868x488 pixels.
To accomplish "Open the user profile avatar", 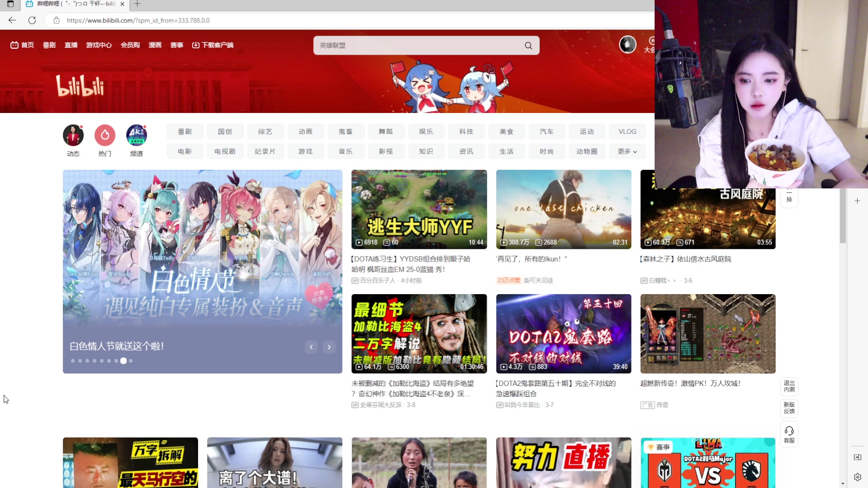I will (627, 44).
